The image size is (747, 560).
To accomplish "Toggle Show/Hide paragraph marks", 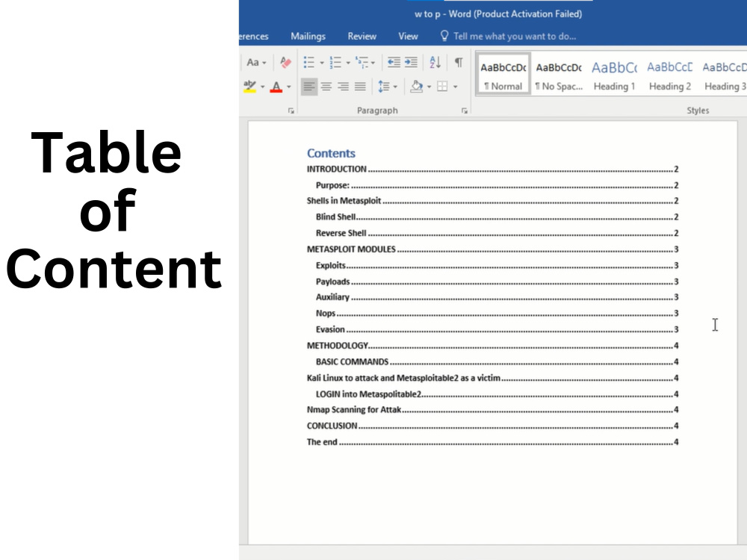I will pyautogui.click(x=459, y=63).
